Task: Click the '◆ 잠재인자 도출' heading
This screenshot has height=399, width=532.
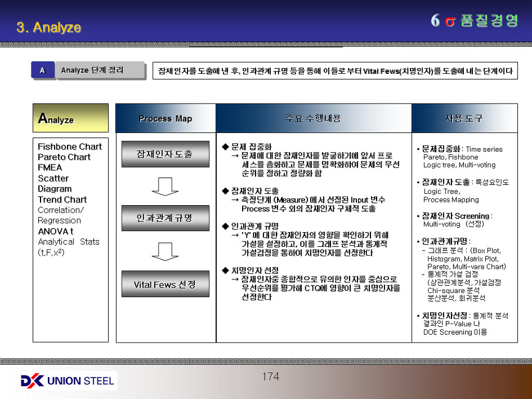Action: (250, 191)
